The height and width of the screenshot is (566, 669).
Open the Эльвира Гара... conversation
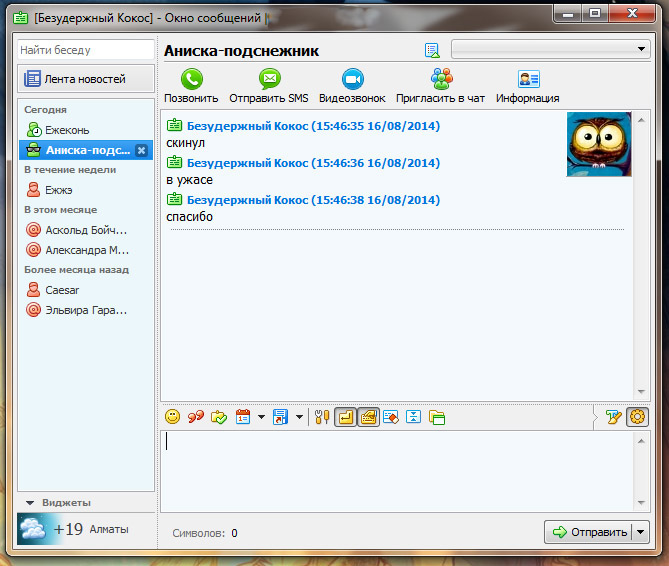coord(86,310)
